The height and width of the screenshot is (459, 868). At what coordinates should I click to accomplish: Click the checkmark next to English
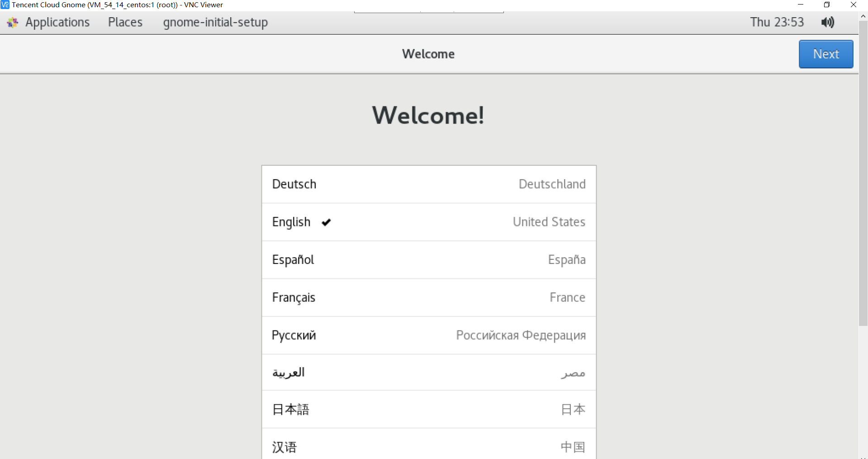click(x=326, y=222)
